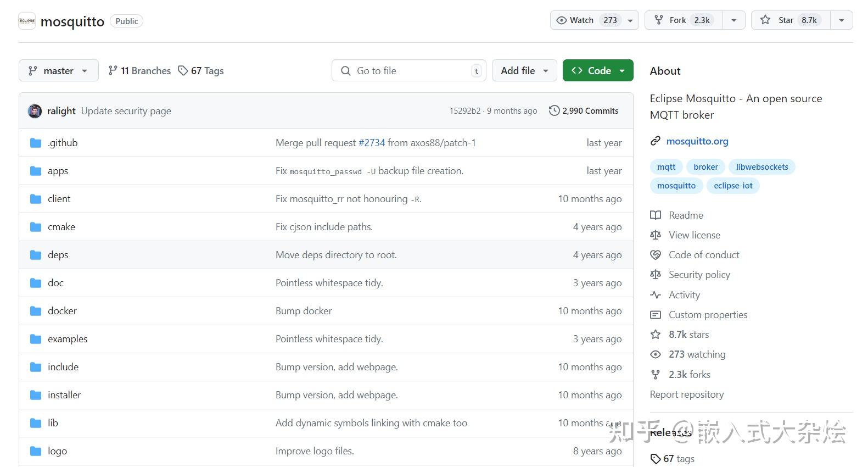Select the mqtt topic tag
868x467 pixels.
coord(666,167)
